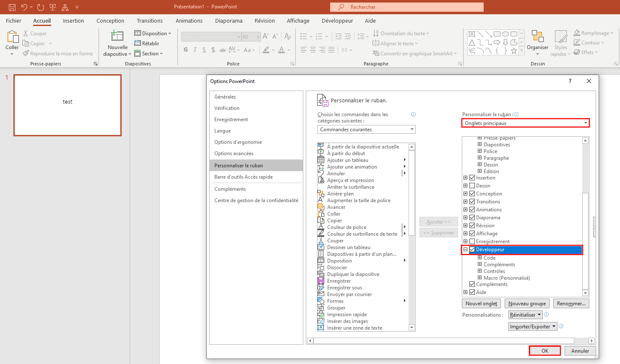The height and width of the screenshot is (364, 620).
Task: Click info icon beside Personnaliser le ruban label
Action: point(516,114)
